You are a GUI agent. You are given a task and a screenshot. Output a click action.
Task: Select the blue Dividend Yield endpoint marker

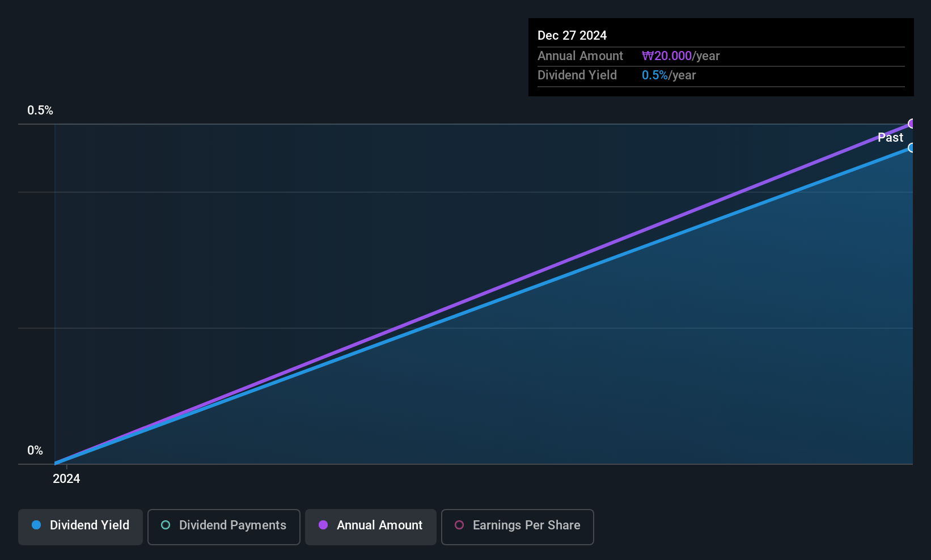tap(912, 148)
